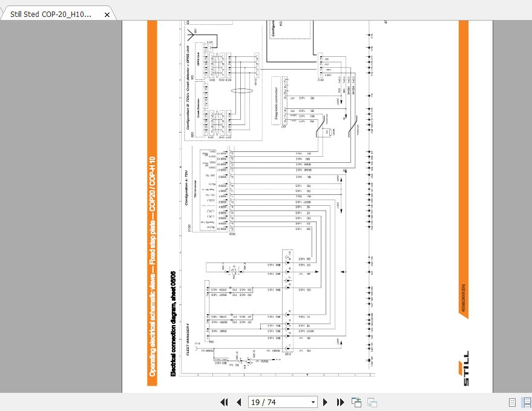The height and width of the screenshot is (411, 532).
Task: Click the 'FLEET MANAGER 4' label in the schematic
Action: click(x=188, y=340)
